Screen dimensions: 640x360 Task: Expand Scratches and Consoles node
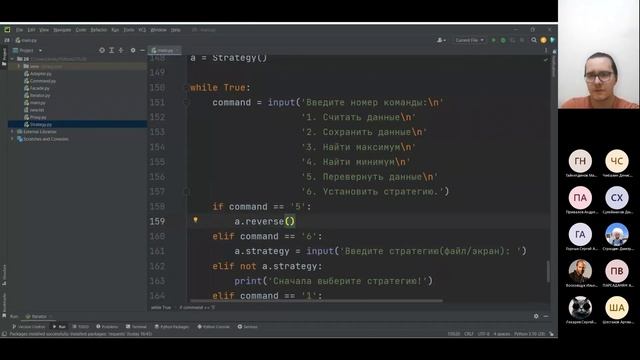pyautogui.click(x=12, y=139)
